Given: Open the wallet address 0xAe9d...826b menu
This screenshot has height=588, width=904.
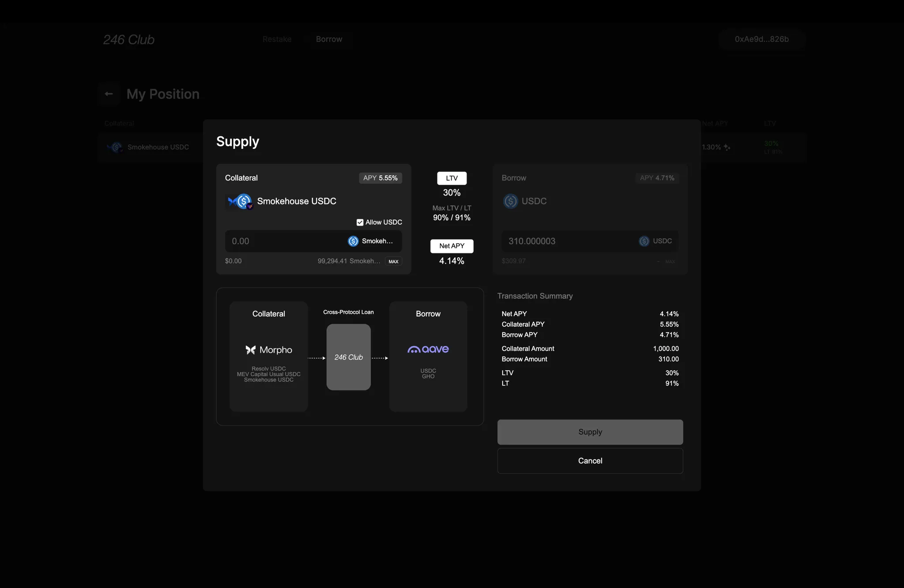Looking at the screenshot, I should coord(761,39).
